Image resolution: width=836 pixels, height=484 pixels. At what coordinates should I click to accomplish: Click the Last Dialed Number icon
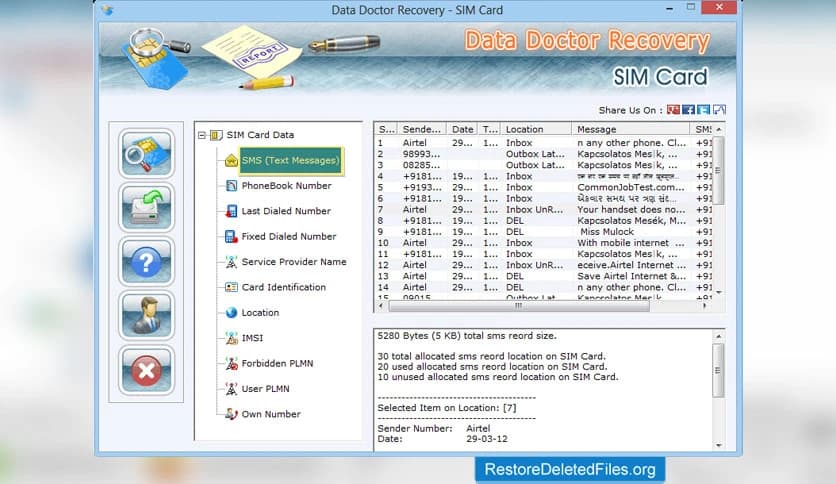pyautogui.click(x=231, y=211)
